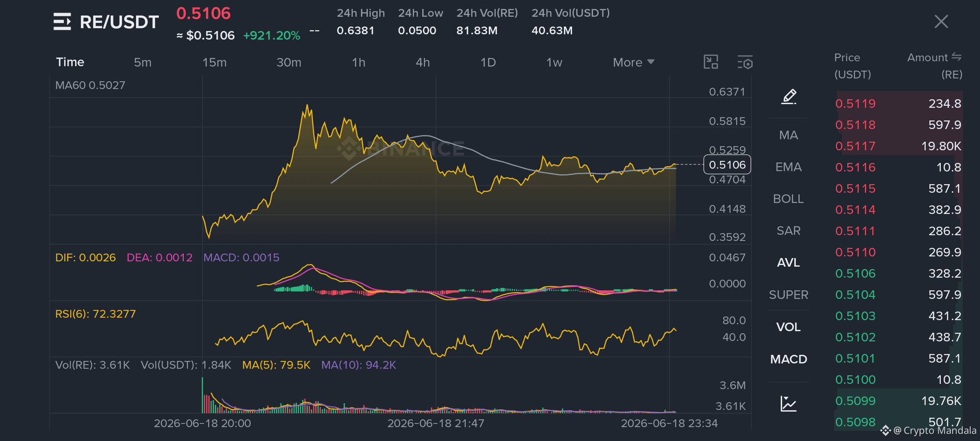Select bid order at price 0.5106
This screenshot has width=980, height=441.
coord(898,273)
